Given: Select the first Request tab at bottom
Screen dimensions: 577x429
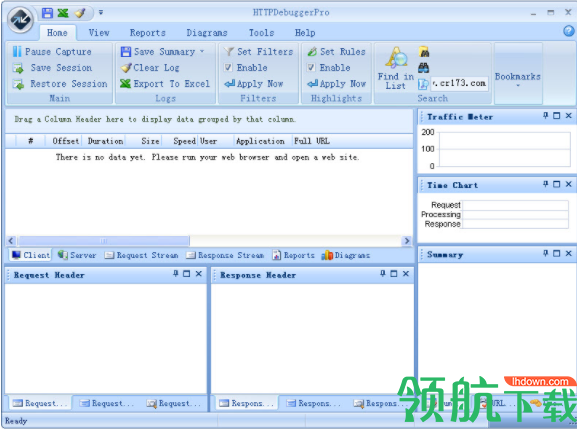Looking at the screenshot, I should click(39, 404).
